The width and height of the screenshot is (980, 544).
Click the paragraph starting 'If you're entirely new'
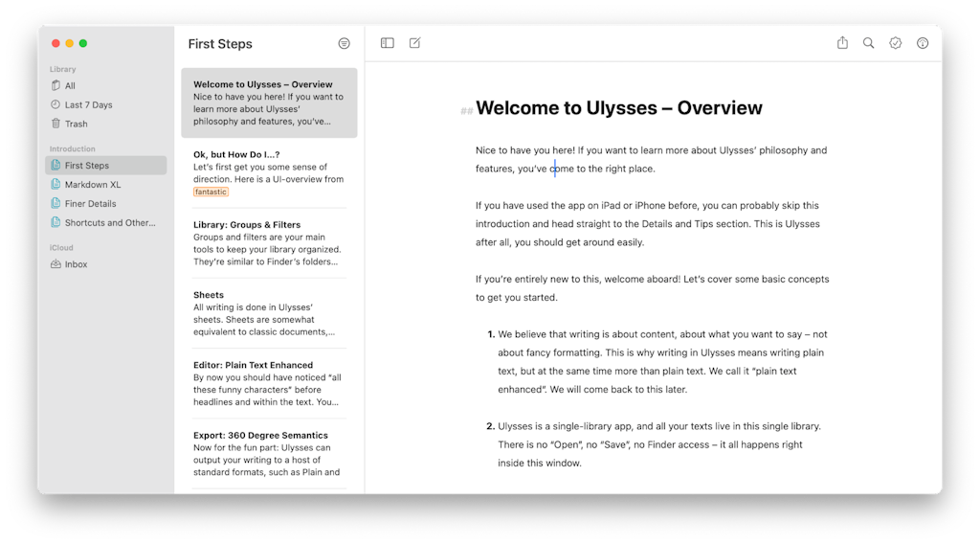(653, 288)
